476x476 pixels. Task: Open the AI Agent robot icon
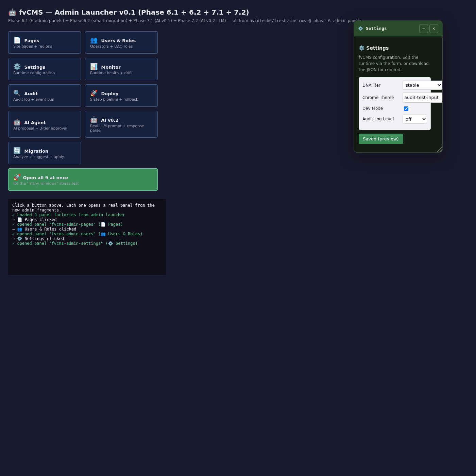pyautogui.click(x=17, y=122)
